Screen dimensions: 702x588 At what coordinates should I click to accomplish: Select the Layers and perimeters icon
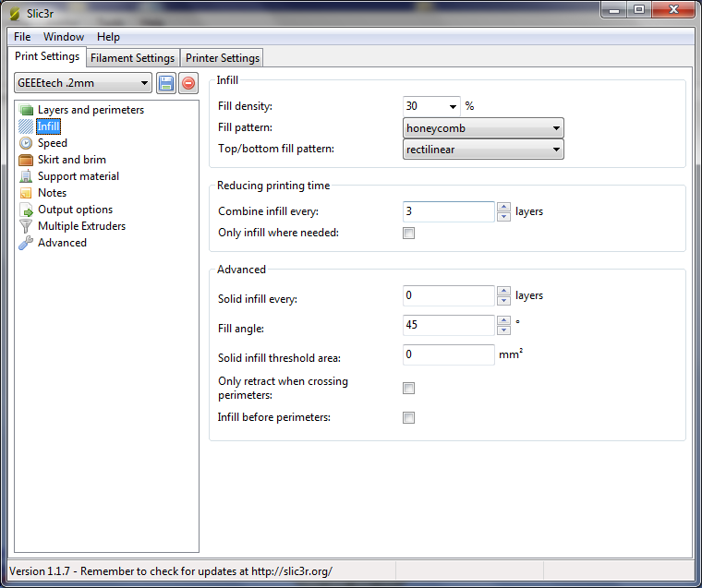coord(26,110)
